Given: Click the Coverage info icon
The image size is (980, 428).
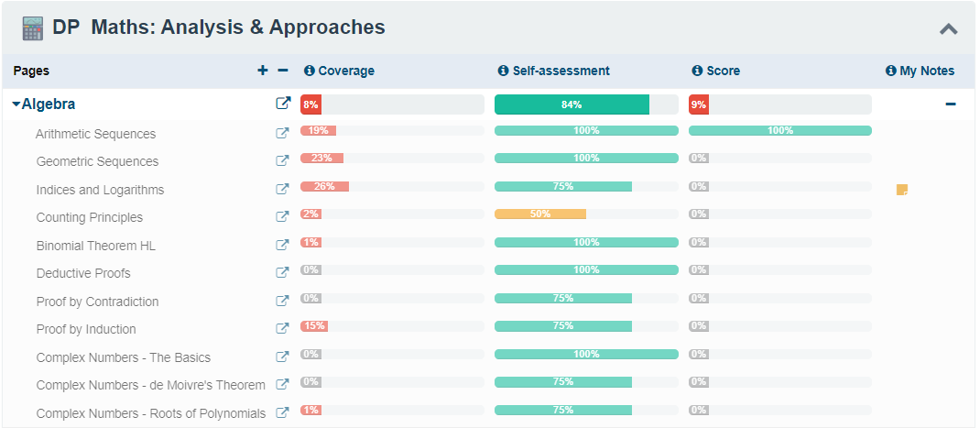Looking at the screenshot, I should coord(310,71).
